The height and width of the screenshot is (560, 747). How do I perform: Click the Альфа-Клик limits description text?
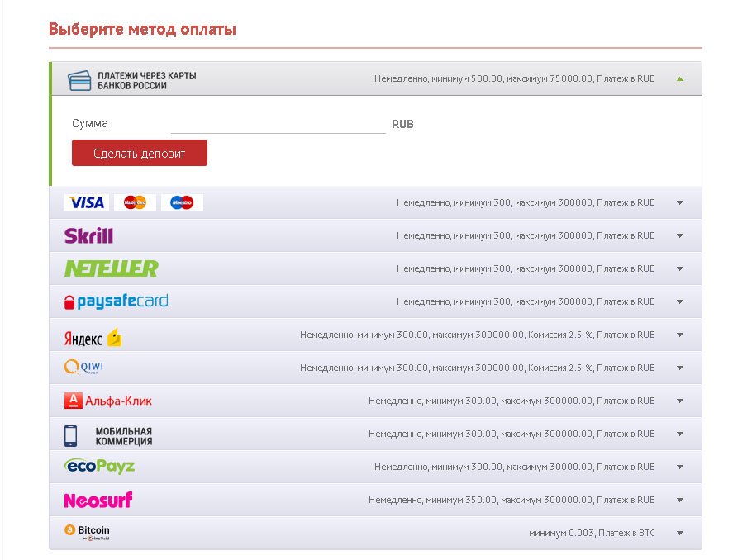coord(511,401)
